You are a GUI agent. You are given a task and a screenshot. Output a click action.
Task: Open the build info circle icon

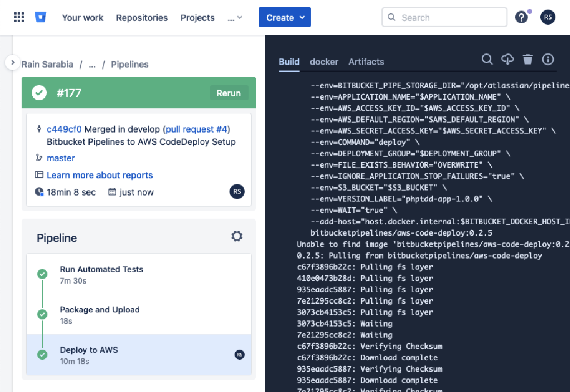tap(548, 59)
